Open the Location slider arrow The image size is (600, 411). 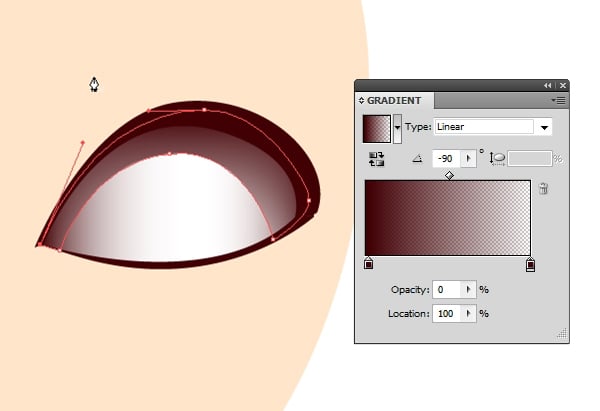point(468,313)
